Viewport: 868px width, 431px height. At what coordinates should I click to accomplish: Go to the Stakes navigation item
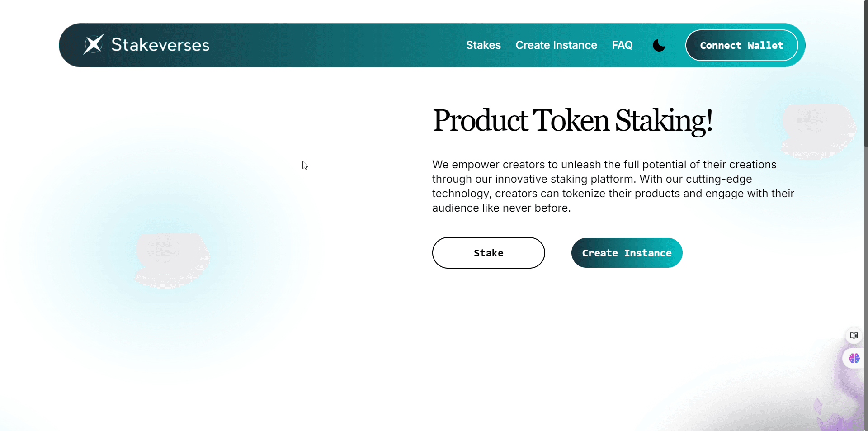(483, 45)
